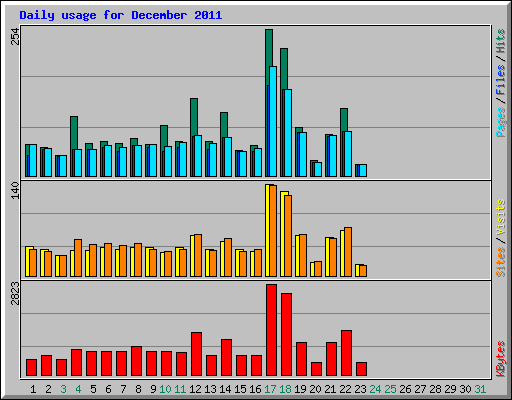Image resolution: width=512 pixels, height=400 pixels.
Task: Select day 9 on the x-axis
Action: point(153,389)
